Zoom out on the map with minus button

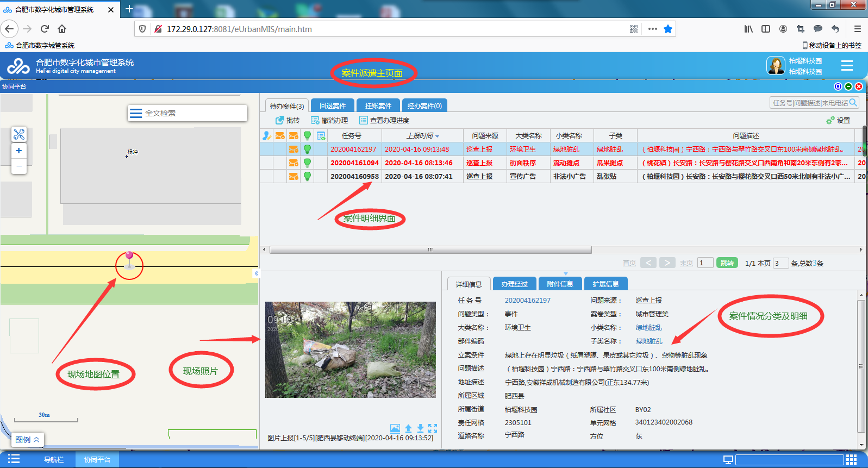coord(19,166)
